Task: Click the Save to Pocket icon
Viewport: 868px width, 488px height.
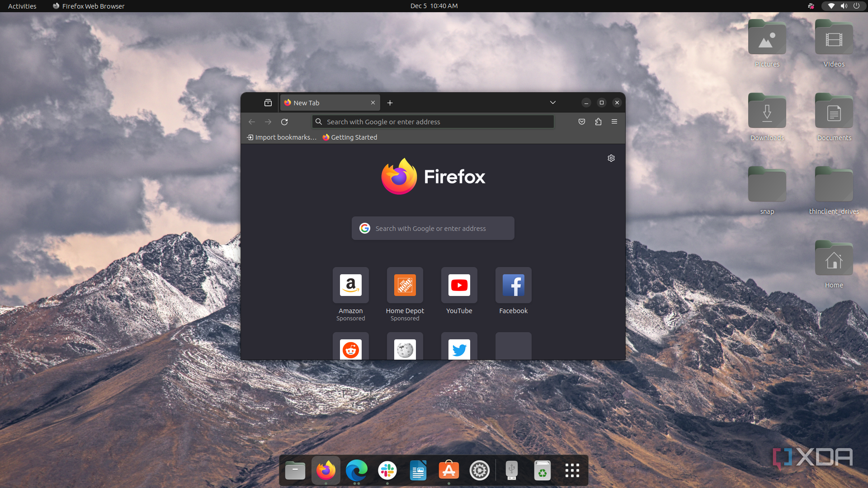Action: click(582, 122)
